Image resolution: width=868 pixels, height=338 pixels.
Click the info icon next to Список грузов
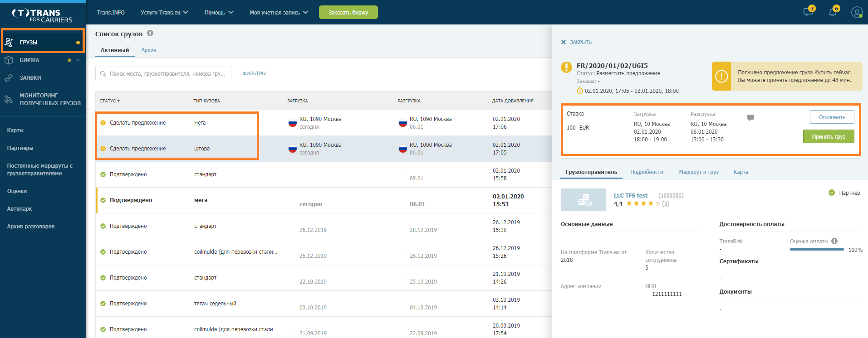150,33
